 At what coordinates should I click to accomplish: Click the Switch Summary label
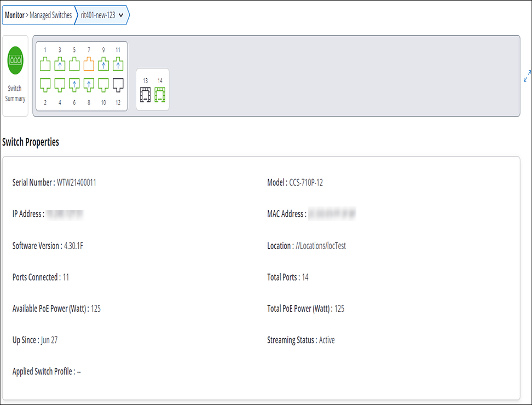pos(15,94)
